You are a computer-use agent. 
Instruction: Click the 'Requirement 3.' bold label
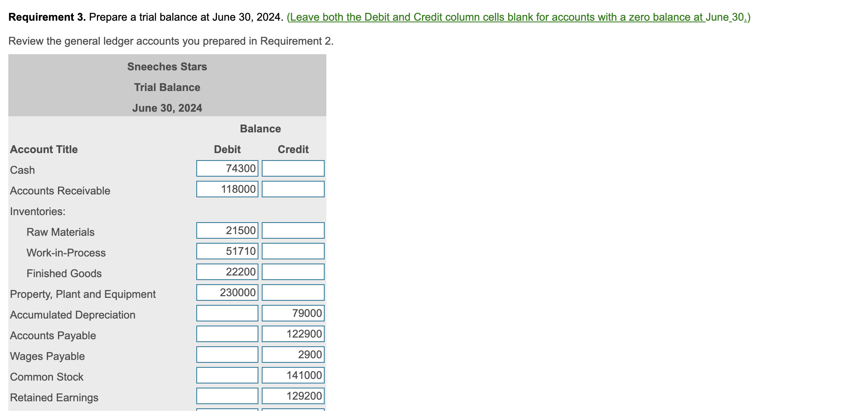point(47,17)
